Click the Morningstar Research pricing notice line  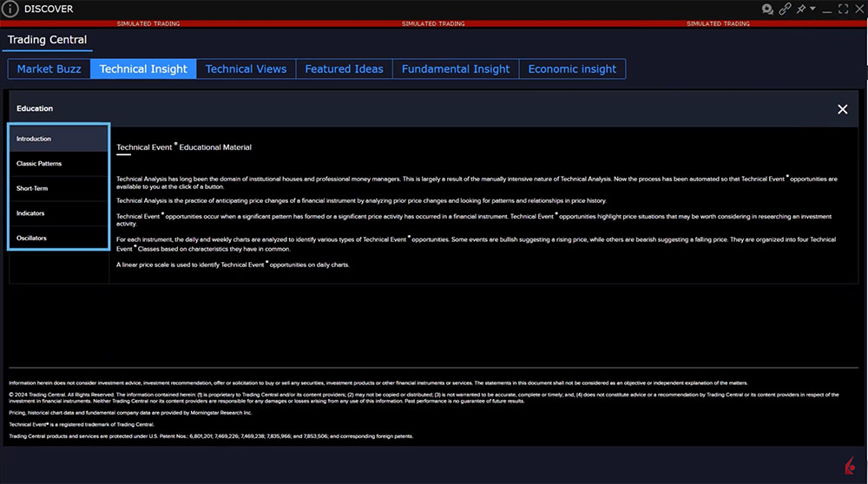pyautogui.click(x=131, y=413)
